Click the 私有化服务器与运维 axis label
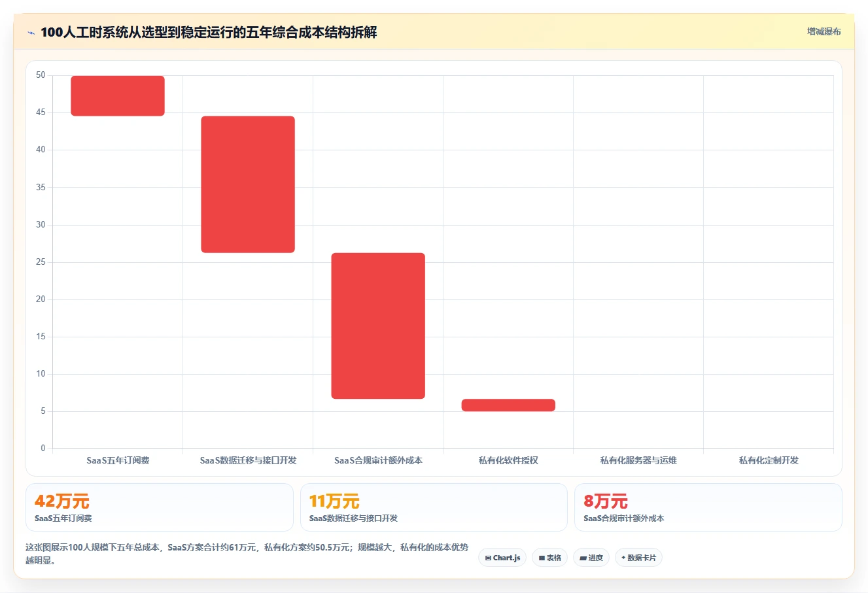The width and height of the screenshot is (868, 593). [638, 460]
